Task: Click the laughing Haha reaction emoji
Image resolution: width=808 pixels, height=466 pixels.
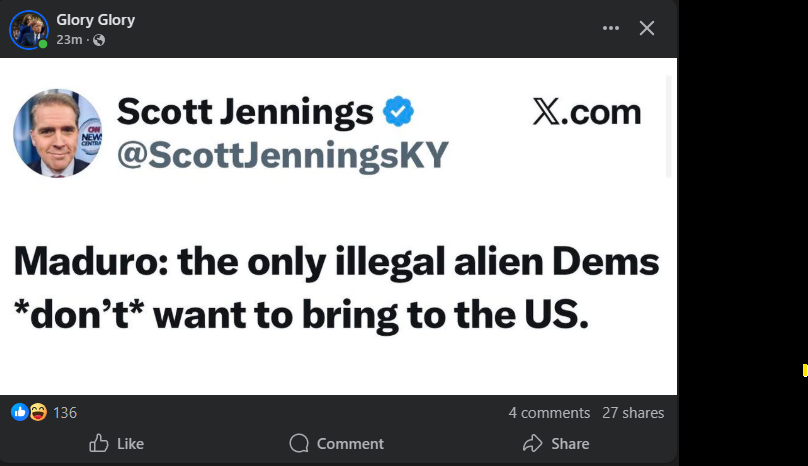Action: click(38, 412)
